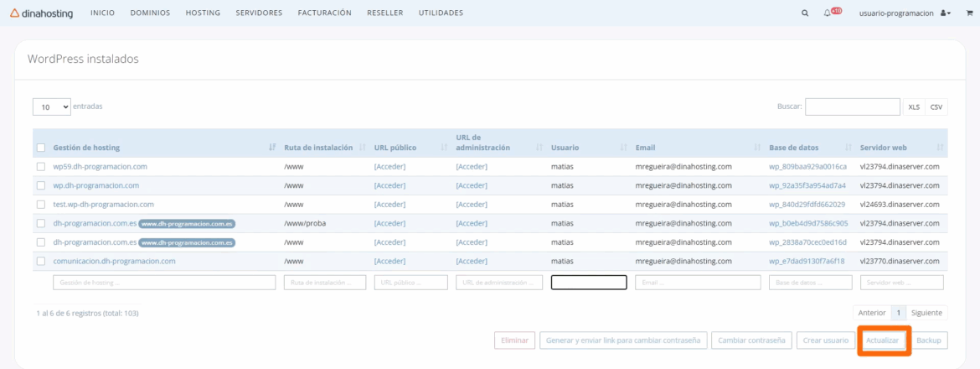Open the shopping cart icon

969,13
